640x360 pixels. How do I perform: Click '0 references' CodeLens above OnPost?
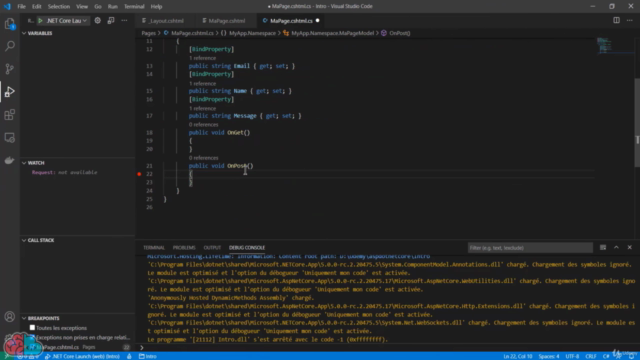204,158
